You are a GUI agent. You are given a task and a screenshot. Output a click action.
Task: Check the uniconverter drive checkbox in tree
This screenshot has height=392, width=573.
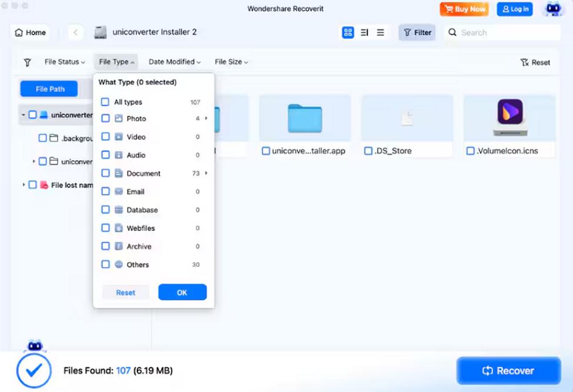point(32,115)
